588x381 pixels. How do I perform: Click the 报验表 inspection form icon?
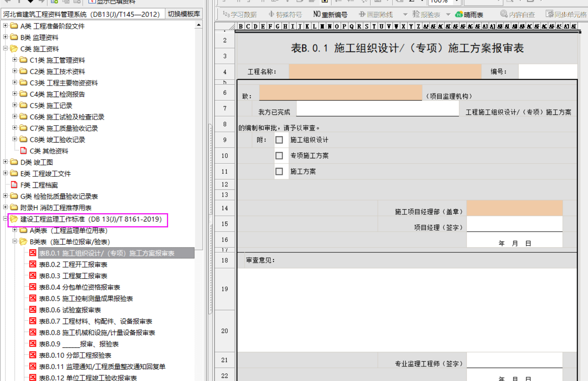pos(426,15)
